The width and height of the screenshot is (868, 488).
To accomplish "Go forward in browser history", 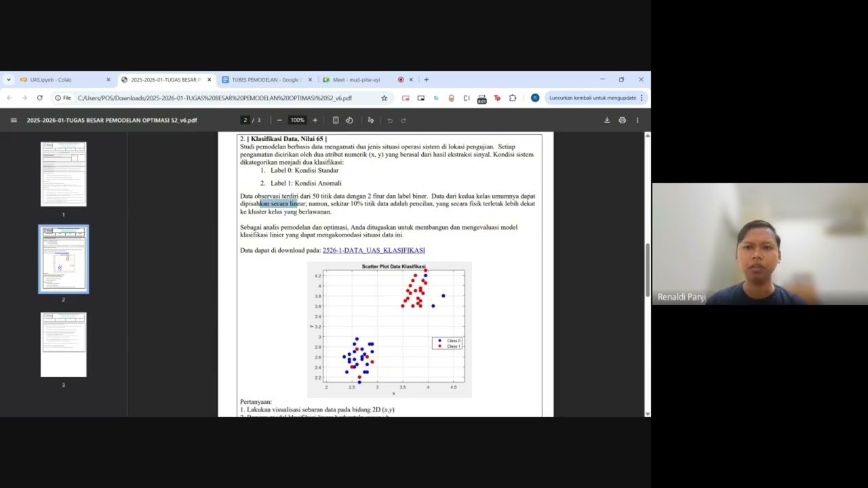I will [x=24, y=98].
